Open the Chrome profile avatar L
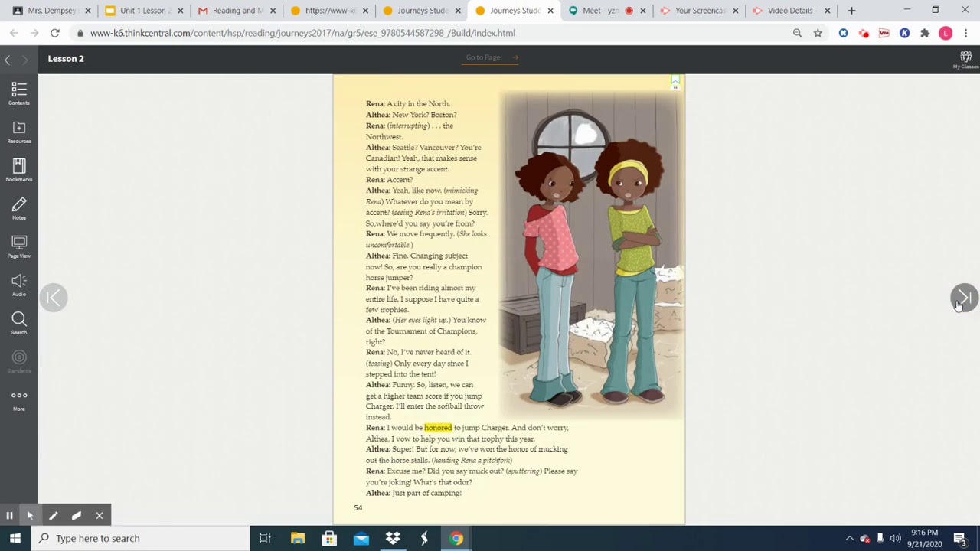Image resolution: width=980 pixels, height=551 pixels. click(x=946, y=33)
